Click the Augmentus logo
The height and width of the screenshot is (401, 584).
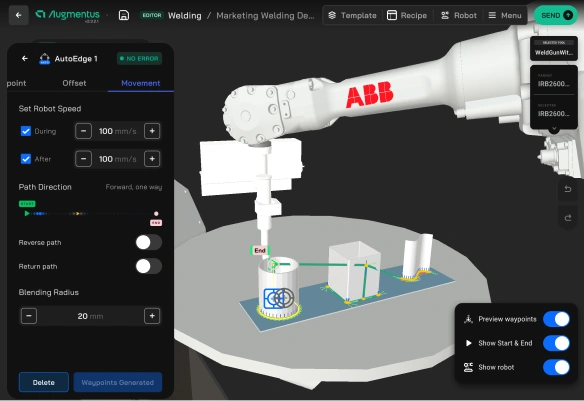click(67, 15)
